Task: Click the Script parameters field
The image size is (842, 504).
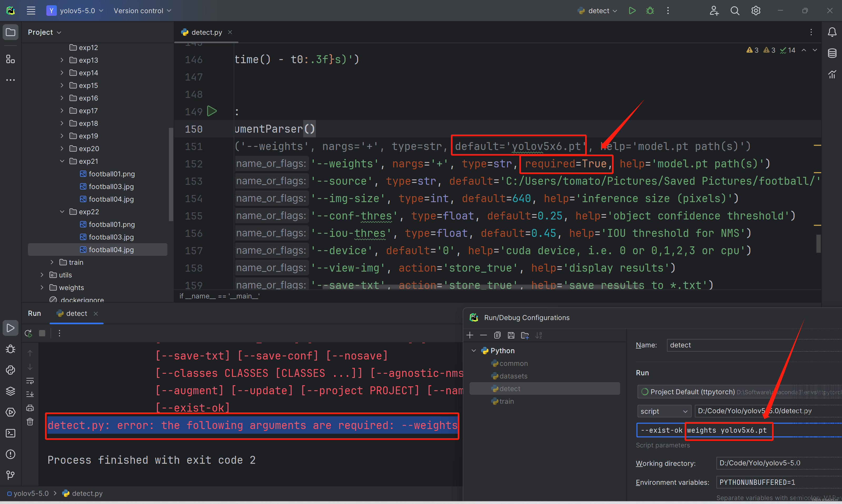Action: point(739,430)
